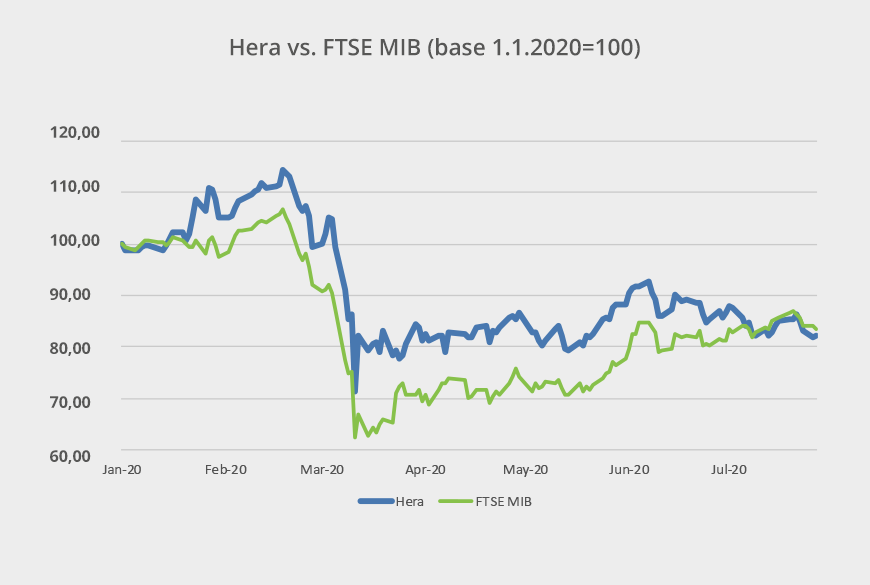Click the Mar-20 x-axis label
Viewport: 870px width, 585px height.
324,469
